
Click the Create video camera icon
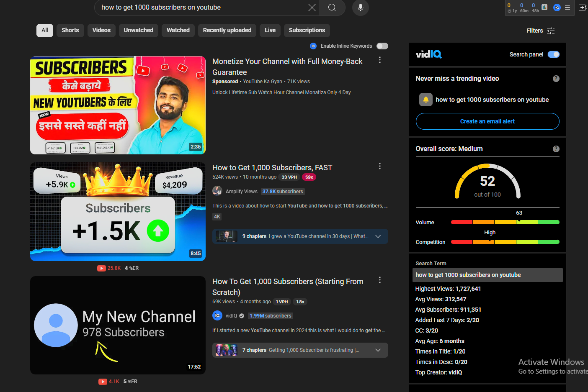583,8
